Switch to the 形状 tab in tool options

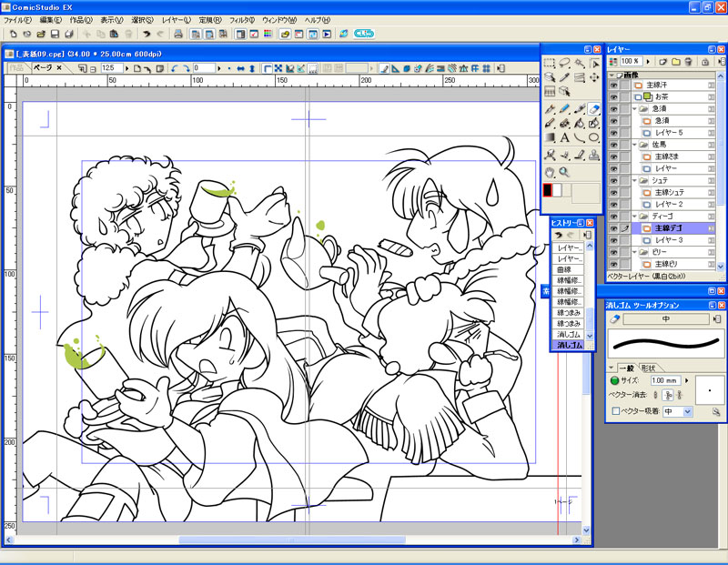[648, 368]
